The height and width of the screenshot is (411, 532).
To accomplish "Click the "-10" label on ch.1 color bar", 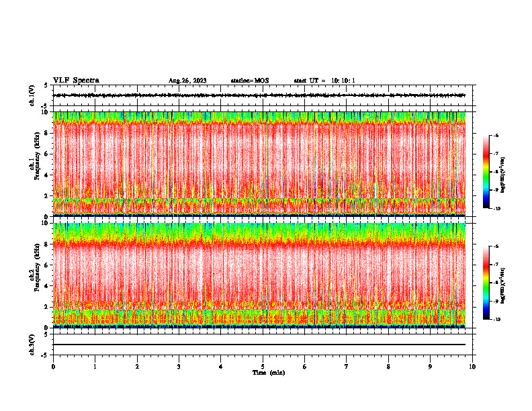I will [x=497, y=209].
